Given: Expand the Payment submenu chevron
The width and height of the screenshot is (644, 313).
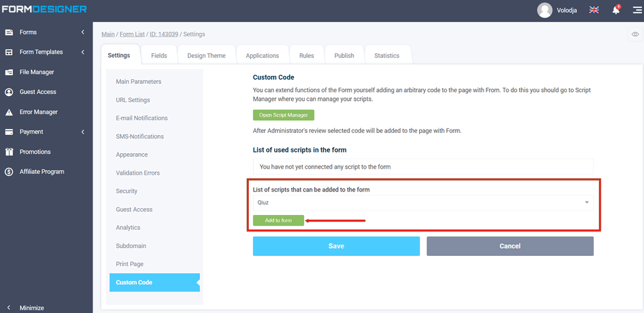Looking at the screenshot, I should [83, 132].
